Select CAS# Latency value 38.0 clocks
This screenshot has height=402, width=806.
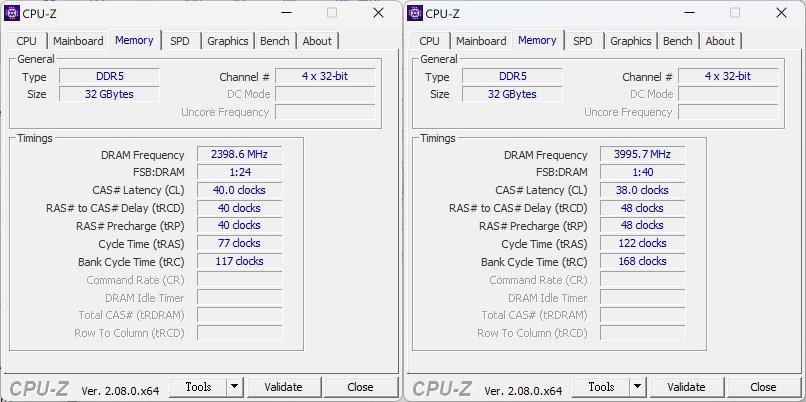click(641, 190)
